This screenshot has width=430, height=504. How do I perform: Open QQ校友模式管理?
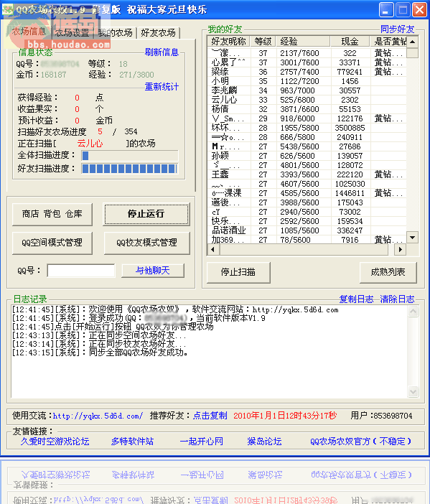click(x=146, y=243)
